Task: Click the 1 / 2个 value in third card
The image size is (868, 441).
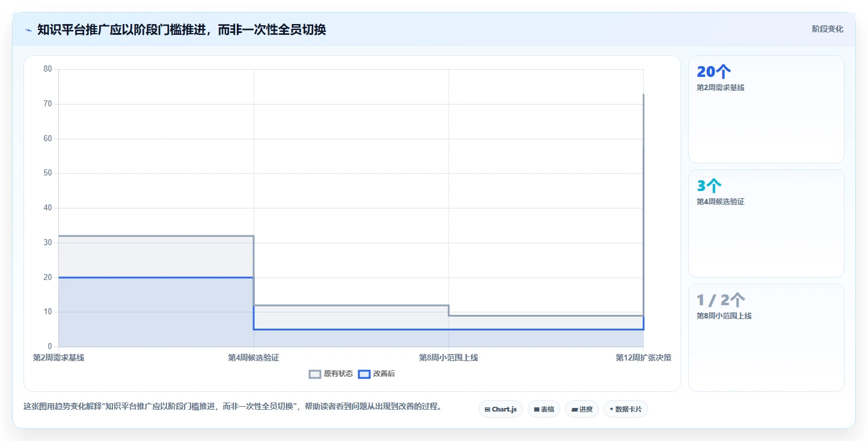Action: point(721,300)
